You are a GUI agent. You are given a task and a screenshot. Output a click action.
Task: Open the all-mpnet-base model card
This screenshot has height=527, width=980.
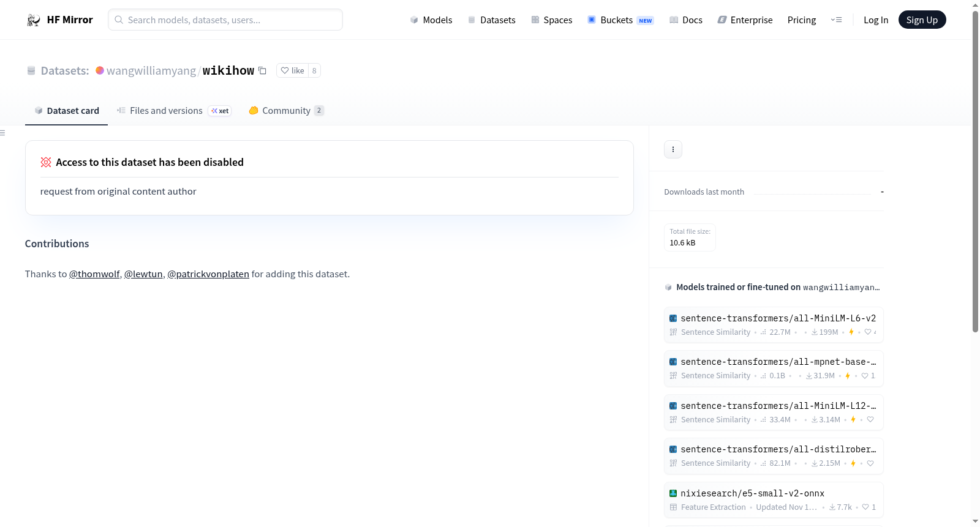[x=774, y=368]
